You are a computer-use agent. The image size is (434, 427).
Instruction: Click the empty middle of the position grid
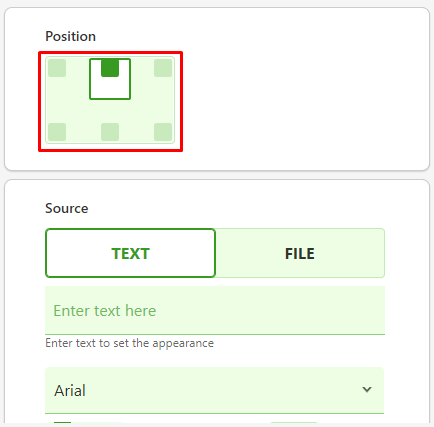(x=110, y=111)
